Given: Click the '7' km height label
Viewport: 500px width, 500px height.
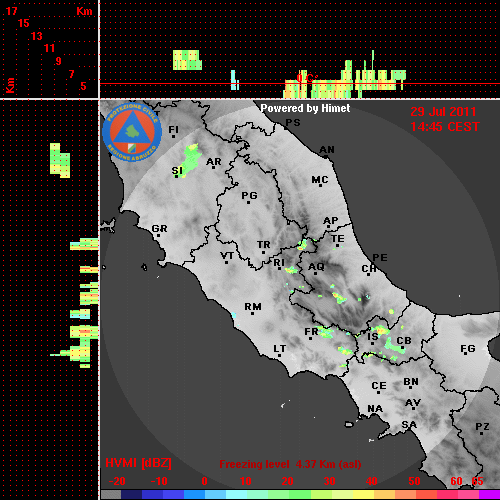Looking at the screenshot, I should coord(71,74).
